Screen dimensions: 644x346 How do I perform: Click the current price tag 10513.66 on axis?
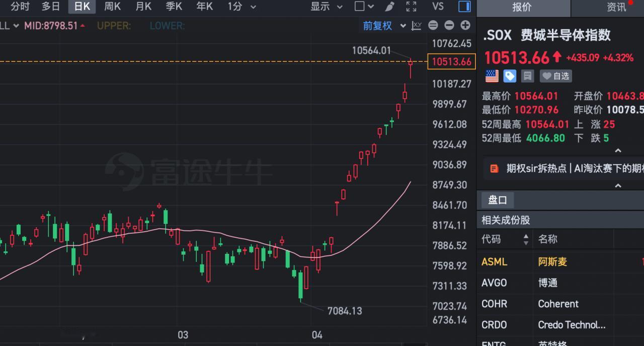451,62
